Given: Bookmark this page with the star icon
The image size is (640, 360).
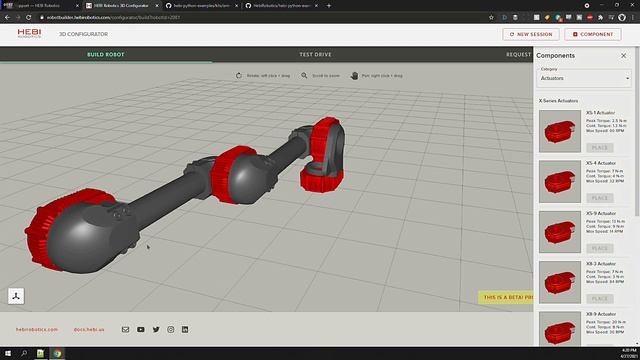Looking at the screenshot, I should (491, 18).
